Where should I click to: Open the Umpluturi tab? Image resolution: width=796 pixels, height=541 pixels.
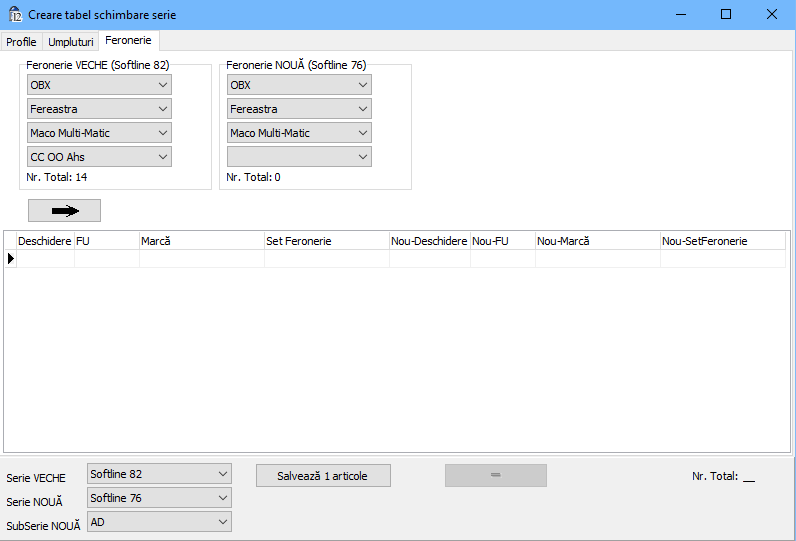pyautogui.click(x=71, y=42)
